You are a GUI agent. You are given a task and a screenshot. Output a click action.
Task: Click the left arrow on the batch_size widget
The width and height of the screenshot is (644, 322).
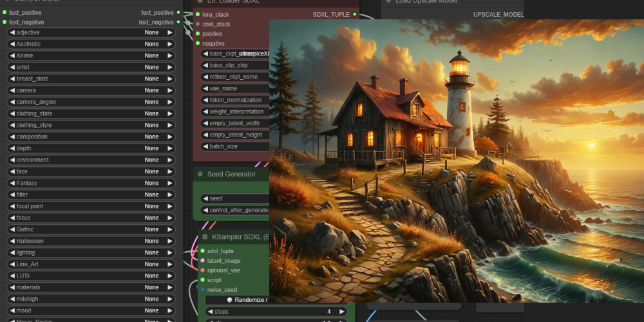pos(205,146)
